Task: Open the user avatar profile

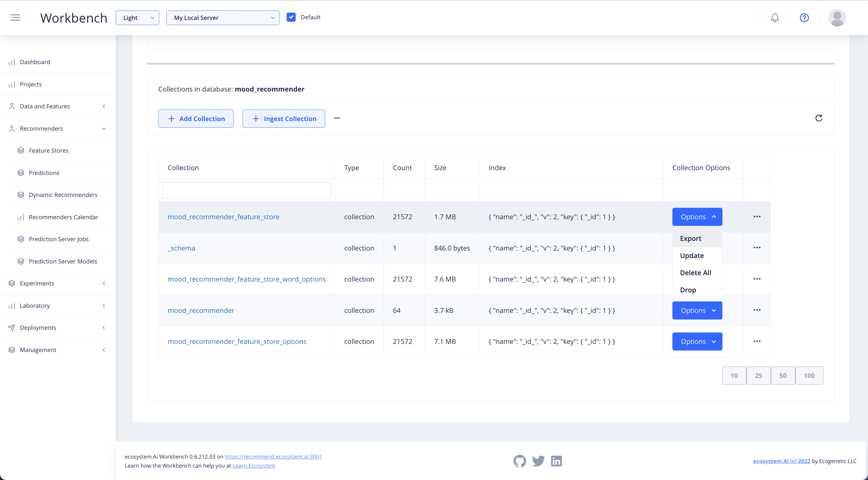Action: 837,17
